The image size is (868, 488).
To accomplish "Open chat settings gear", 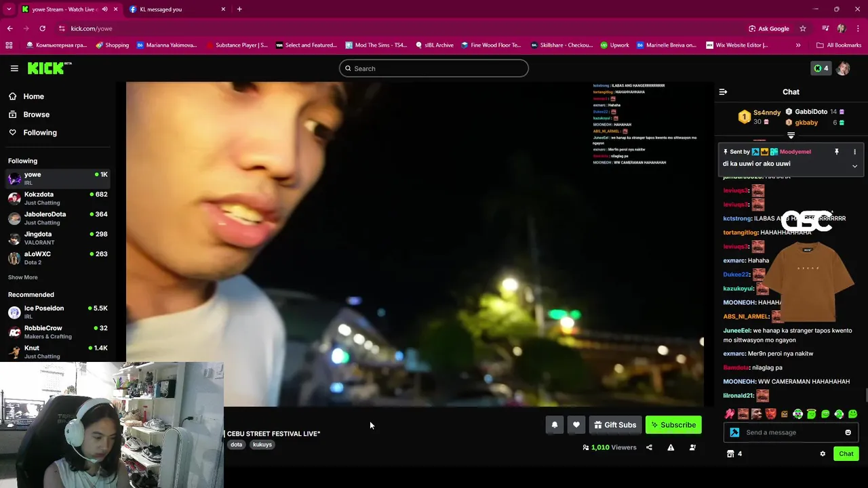I will [823, 454].
